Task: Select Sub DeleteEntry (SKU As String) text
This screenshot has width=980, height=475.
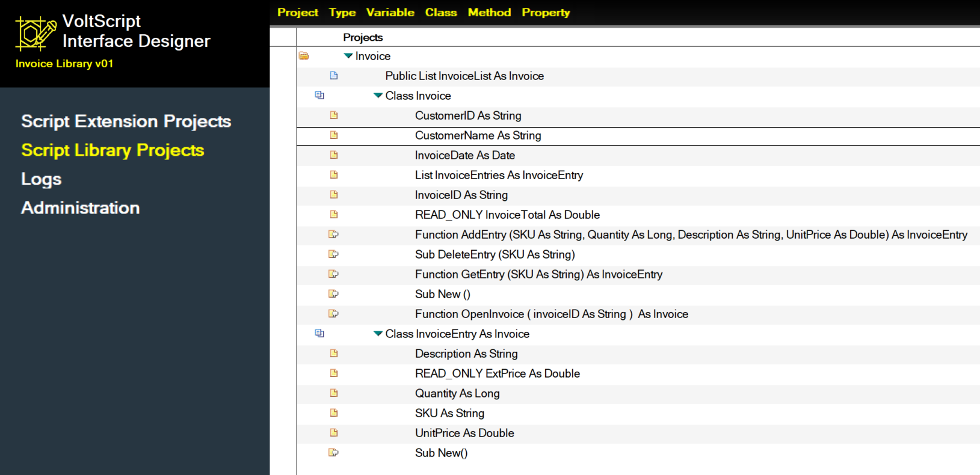Action: [495, 254]
